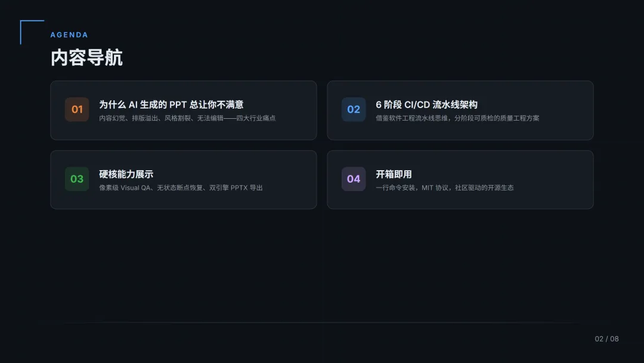Select the AGENDA label text
Screen dimensions: 644x363
[69, 35]
